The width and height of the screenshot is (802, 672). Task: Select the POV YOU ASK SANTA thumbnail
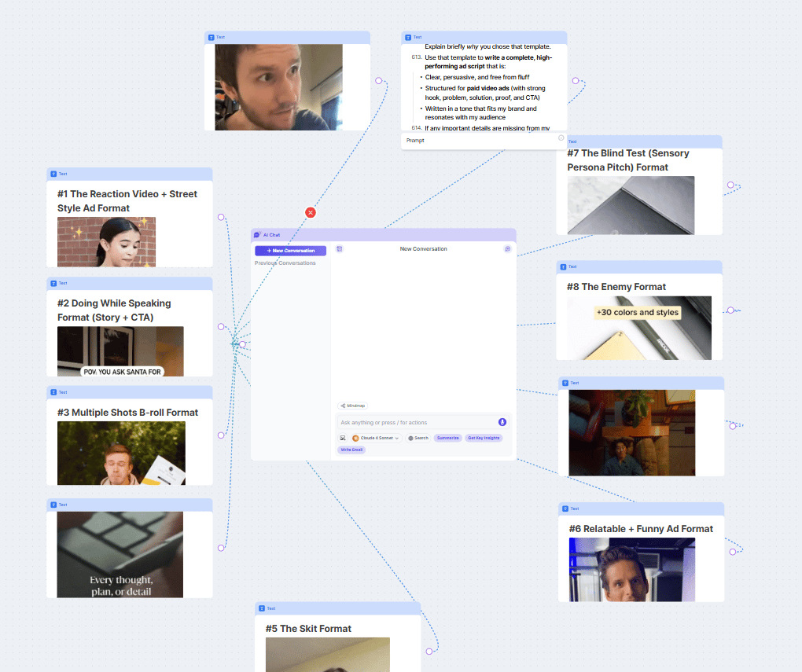(120, 351)
